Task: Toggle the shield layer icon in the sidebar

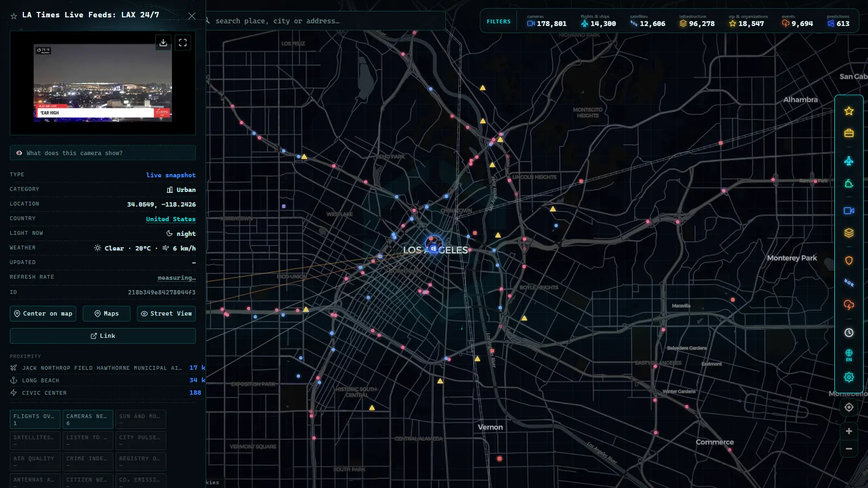Action: [x=849, y=260]
